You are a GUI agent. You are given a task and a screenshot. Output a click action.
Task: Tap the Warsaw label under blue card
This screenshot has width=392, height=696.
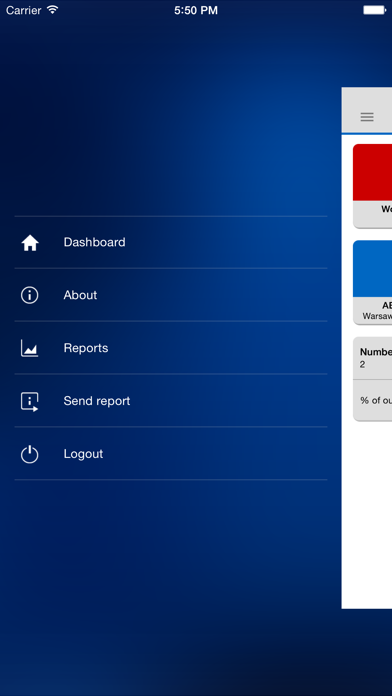(377, 316)
